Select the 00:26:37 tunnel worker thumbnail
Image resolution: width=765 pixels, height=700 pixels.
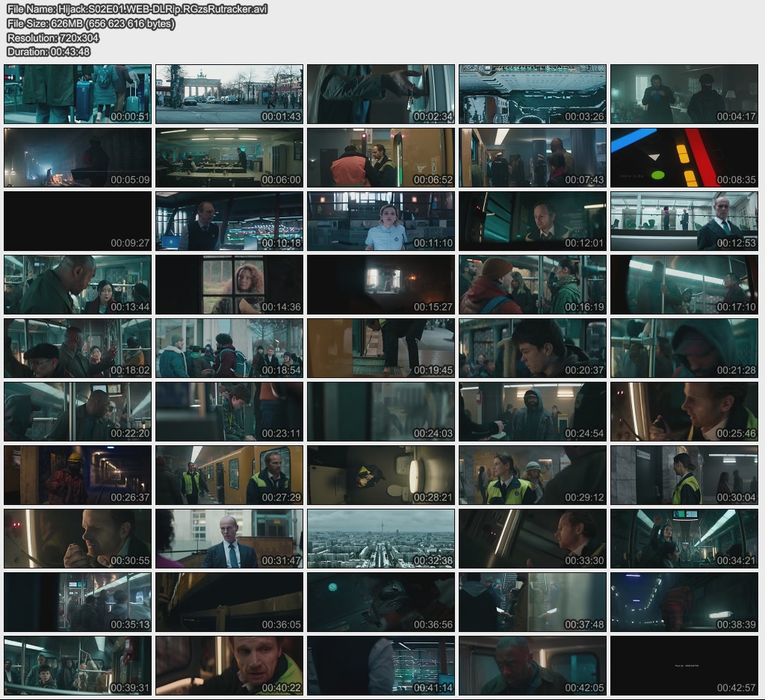tap(78, 475)
